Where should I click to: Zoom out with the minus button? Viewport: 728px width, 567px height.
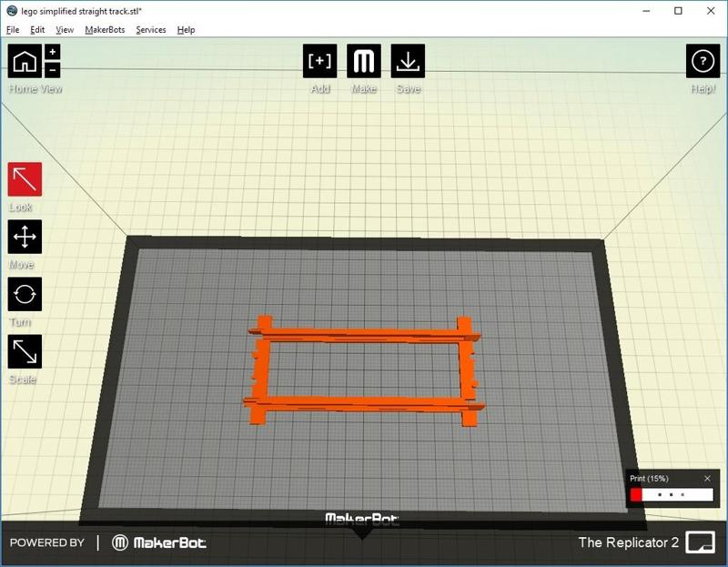(53, 70)
